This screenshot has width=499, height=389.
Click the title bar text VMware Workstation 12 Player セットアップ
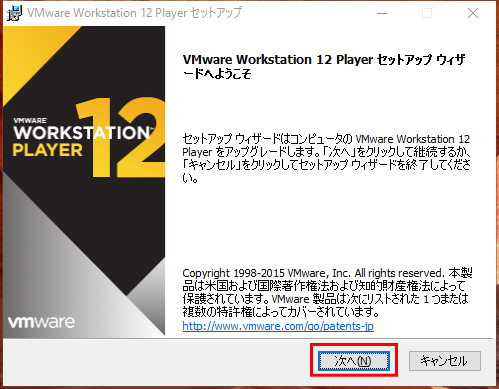pyautogui.click(x=134, y=13)
